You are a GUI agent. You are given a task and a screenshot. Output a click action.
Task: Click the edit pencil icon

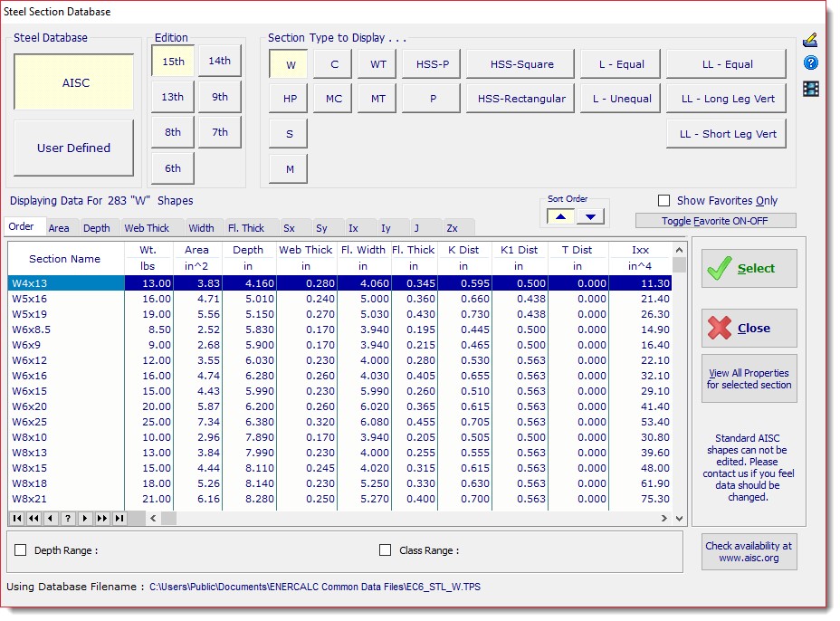(x=810, y=41)
